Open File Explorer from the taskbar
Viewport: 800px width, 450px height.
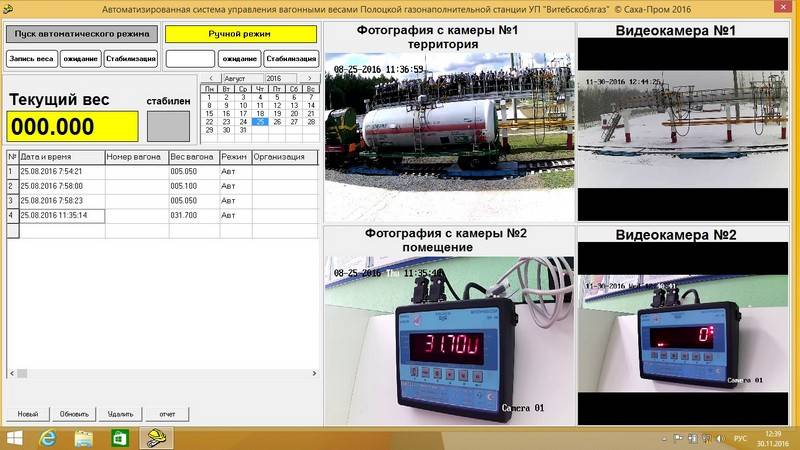point(84,438)
